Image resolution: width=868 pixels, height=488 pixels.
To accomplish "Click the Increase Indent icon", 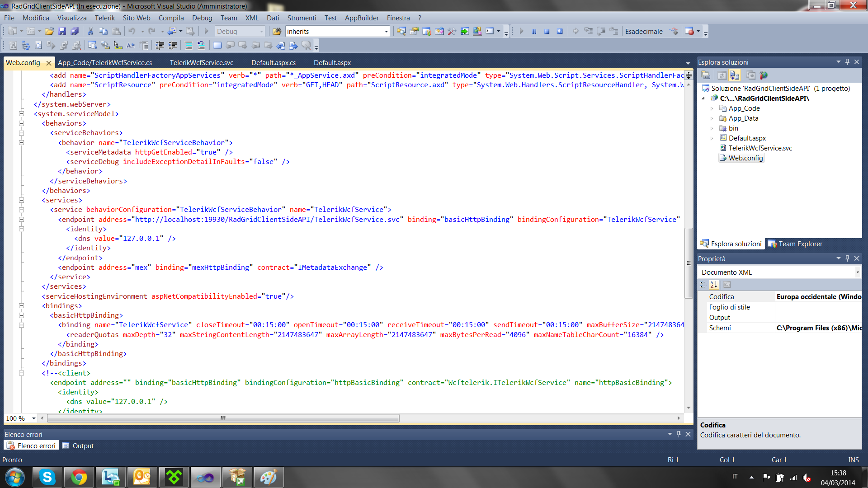I will click(x=172, y=45).
